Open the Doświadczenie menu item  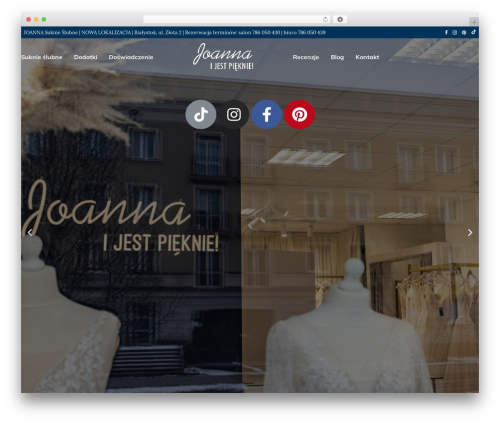point(131,57)
